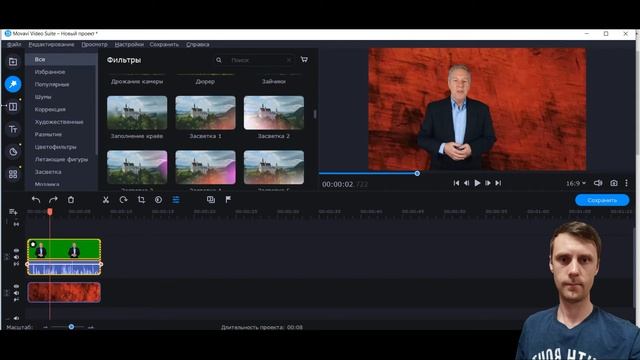Open the three-dot player menu

point(627,183)
